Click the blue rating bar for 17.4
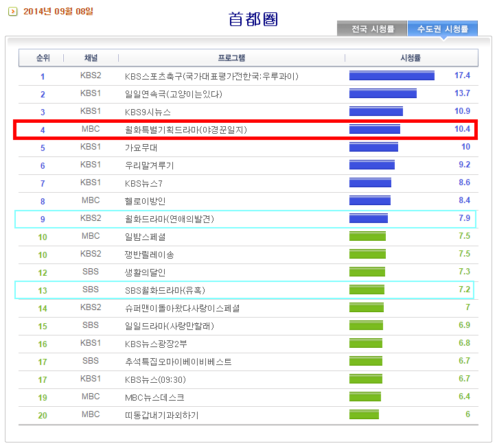The width and height of the screenshot is (497, 448). click(x=392, y=75)
